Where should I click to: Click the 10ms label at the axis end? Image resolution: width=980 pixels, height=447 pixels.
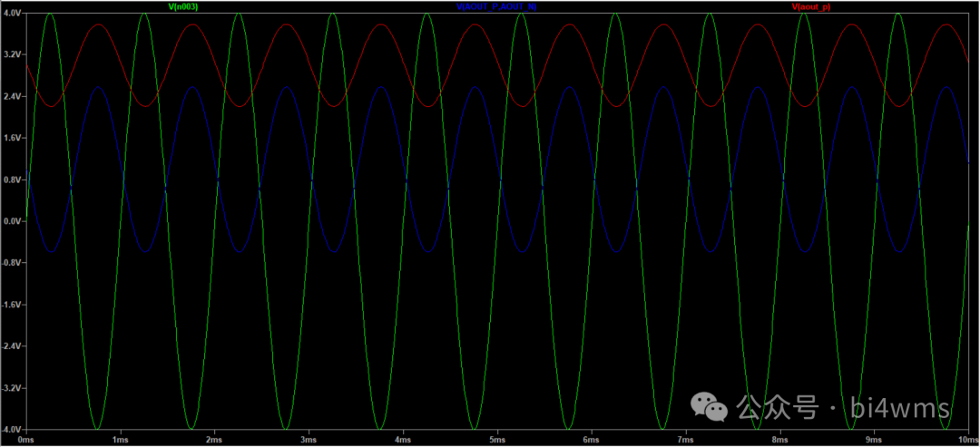tap(965, 440)
